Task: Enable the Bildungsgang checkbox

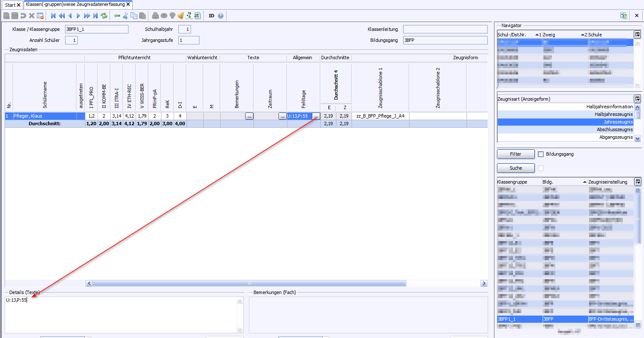Action: pyautogui.click(x=540, y=154)
